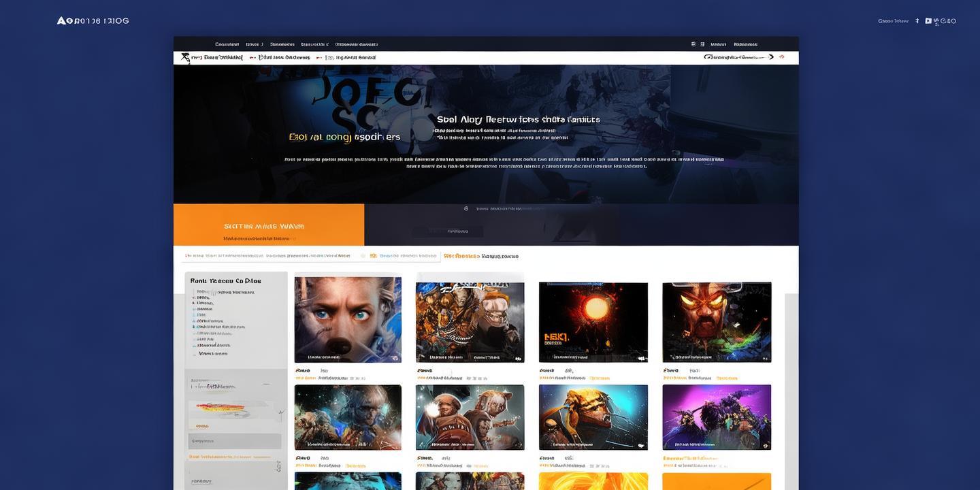Click the small square icon in the top-right corner
980x490 pixels.
(928, 21)
